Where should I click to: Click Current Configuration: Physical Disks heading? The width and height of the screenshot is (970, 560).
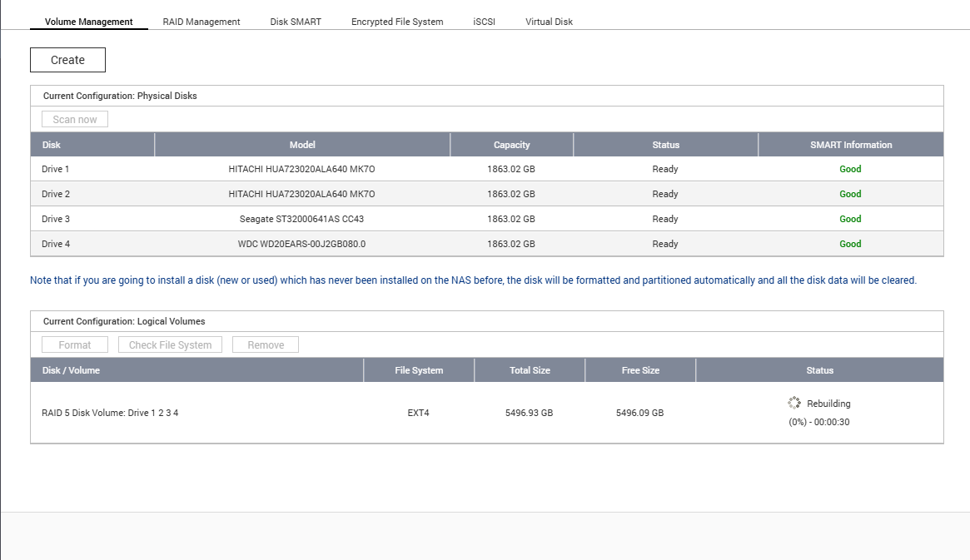(x=120, y=96)
